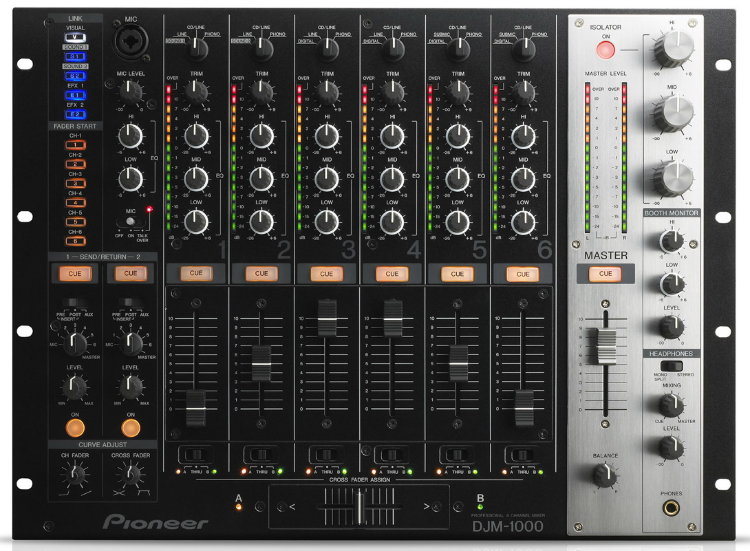Click the channel 6 MID EQ knob

[523, 179]
